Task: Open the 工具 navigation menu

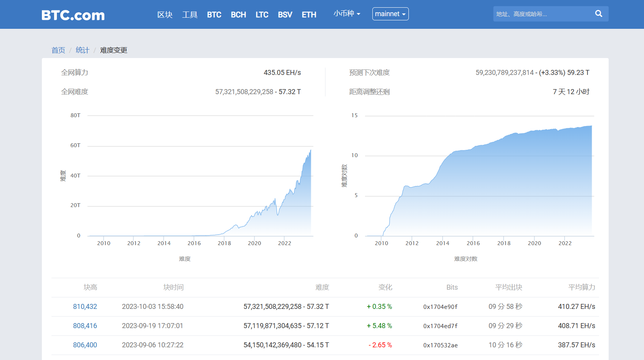Action: click(190, 15)
